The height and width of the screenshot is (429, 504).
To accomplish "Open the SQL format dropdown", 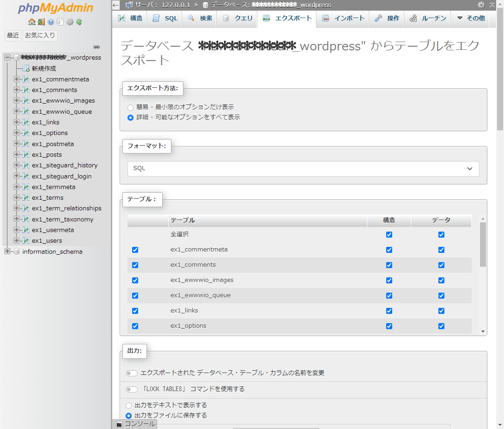I will click(303, 169).
